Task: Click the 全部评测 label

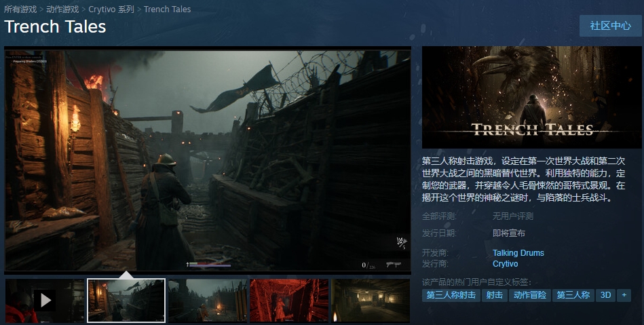Action: 439,216
